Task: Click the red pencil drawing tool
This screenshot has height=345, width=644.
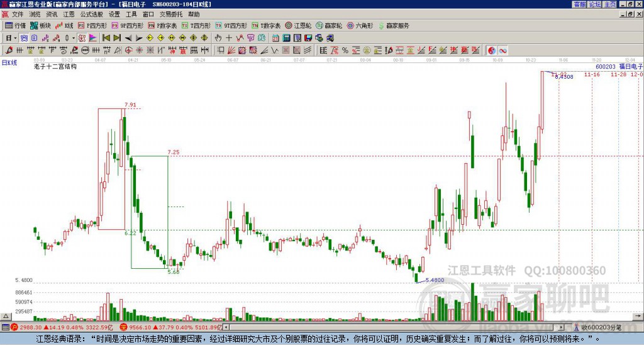Action: [9, 50]
